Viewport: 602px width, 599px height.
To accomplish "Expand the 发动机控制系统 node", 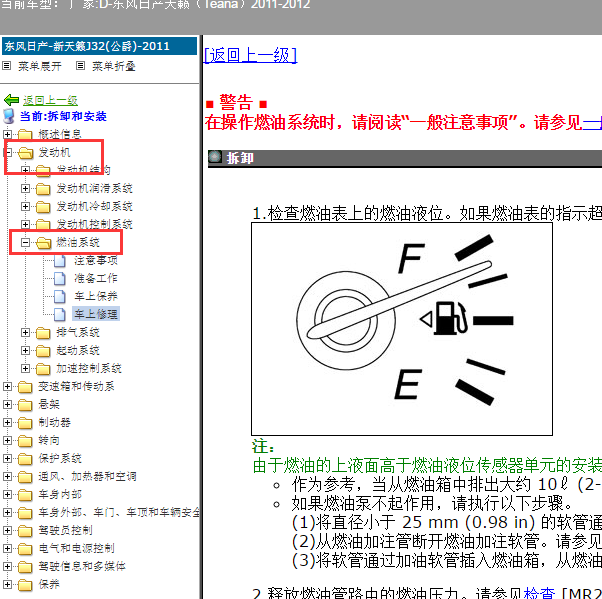I will [25, 224].
